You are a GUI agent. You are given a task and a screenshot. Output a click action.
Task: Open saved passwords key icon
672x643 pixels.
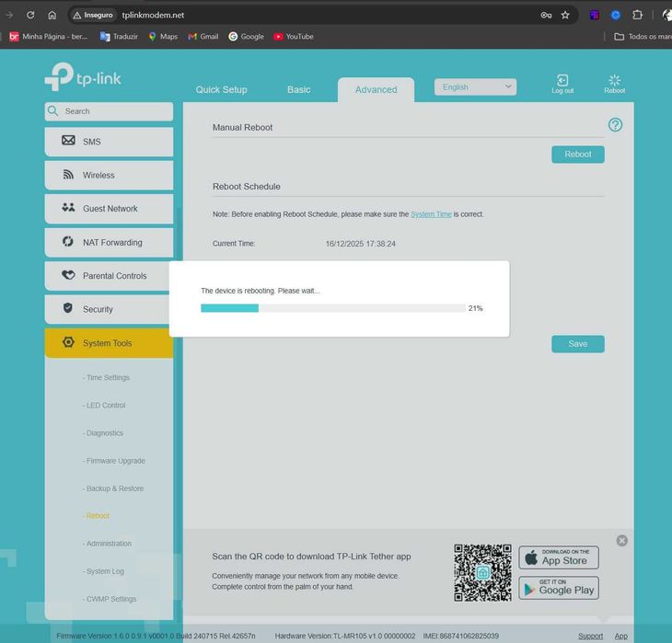pyautogui.click(x=546, y=15)
